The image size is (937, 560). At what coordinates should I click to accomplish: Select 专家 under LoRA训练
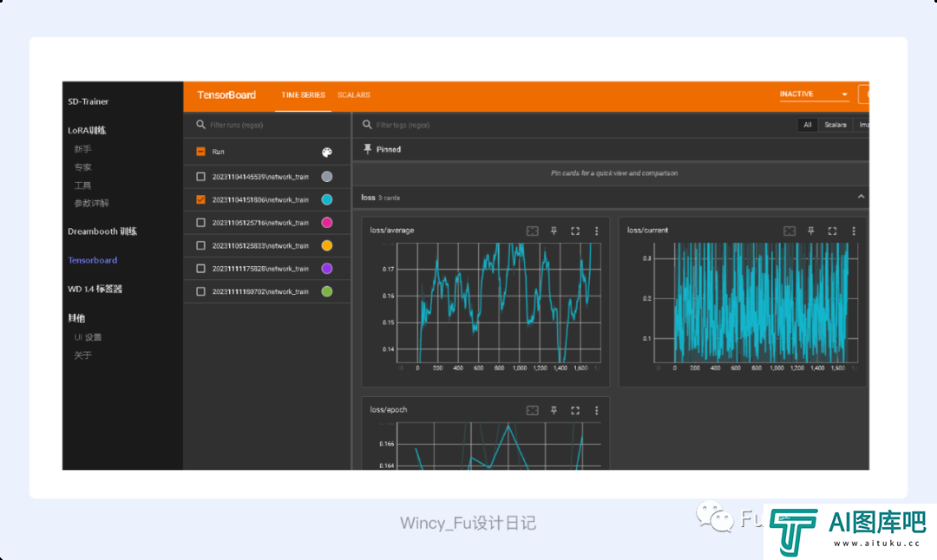click(x=83, y=167)
